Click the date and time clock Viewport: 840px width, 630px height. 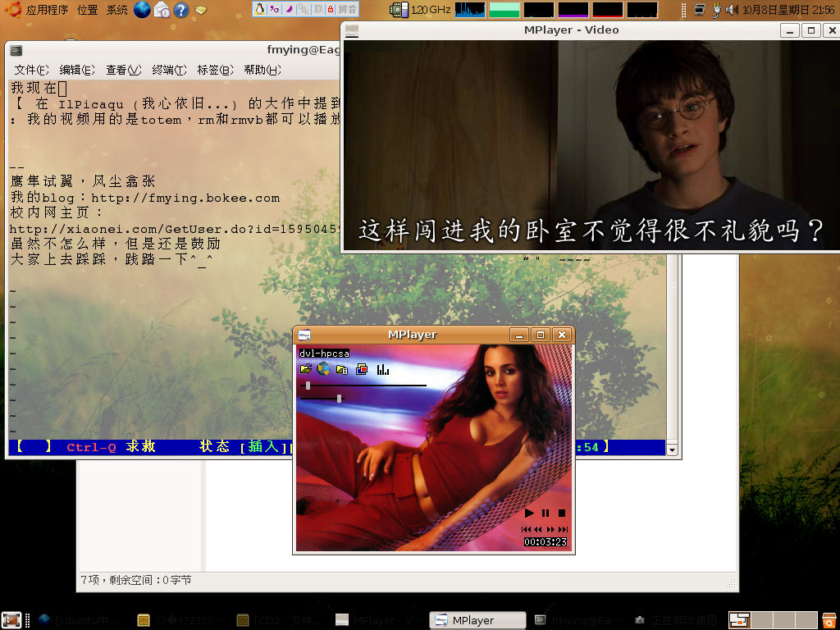tap(788, 10)
